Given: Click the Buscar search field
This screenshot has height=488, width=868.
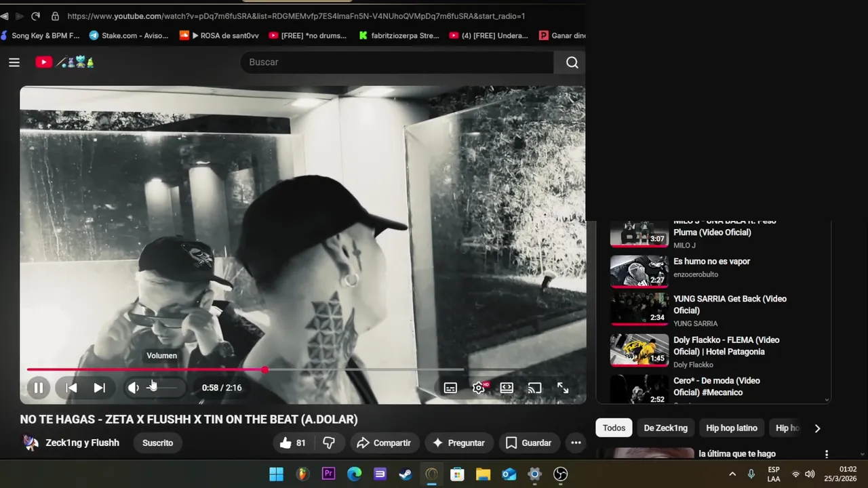Looking at the screenshot, I should [397, 62].
